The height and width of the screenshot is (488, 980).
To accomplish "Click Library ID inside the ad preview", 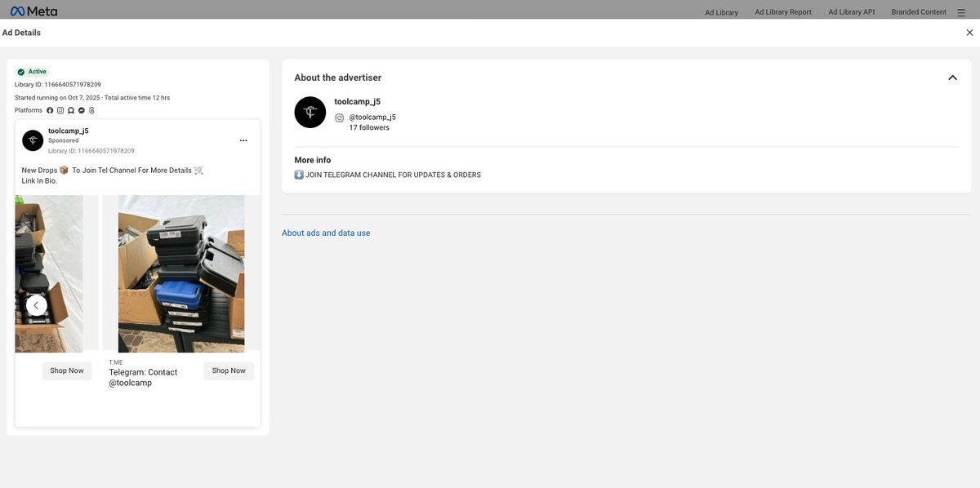I will (x=91, y=151).
